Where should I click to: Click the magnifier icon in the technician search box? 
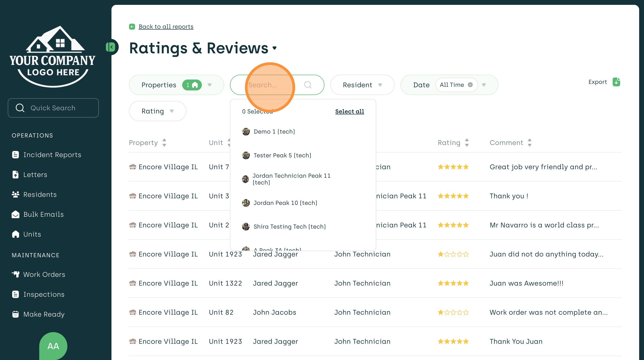307,85
